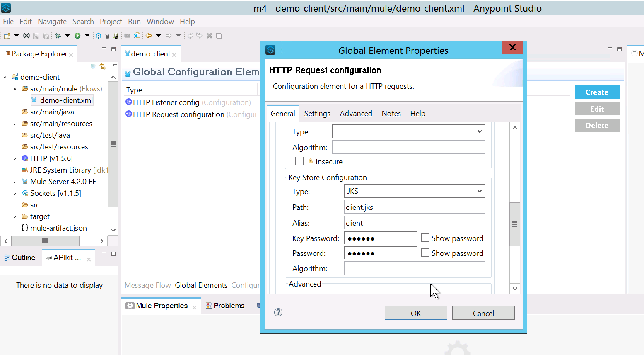Switch to the Settings tab

317,114
